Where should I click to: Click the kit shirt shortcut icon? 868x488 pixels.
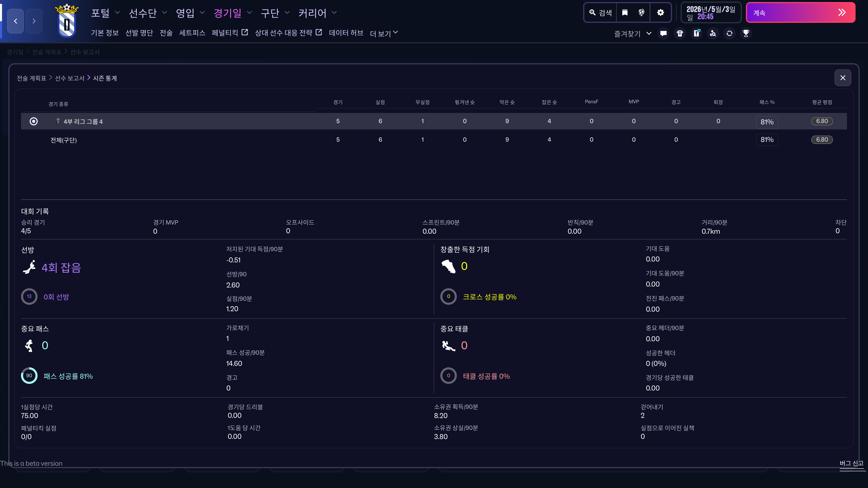680,33
